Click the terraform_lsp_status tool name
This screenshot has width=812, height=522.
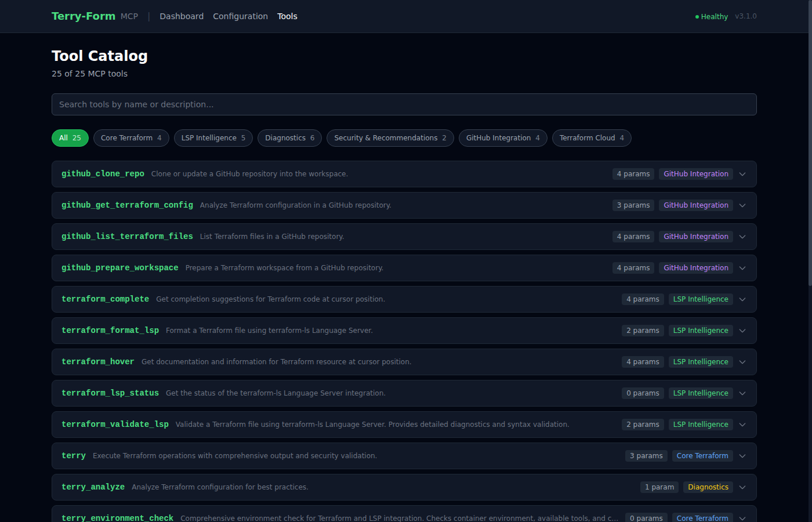110,393
